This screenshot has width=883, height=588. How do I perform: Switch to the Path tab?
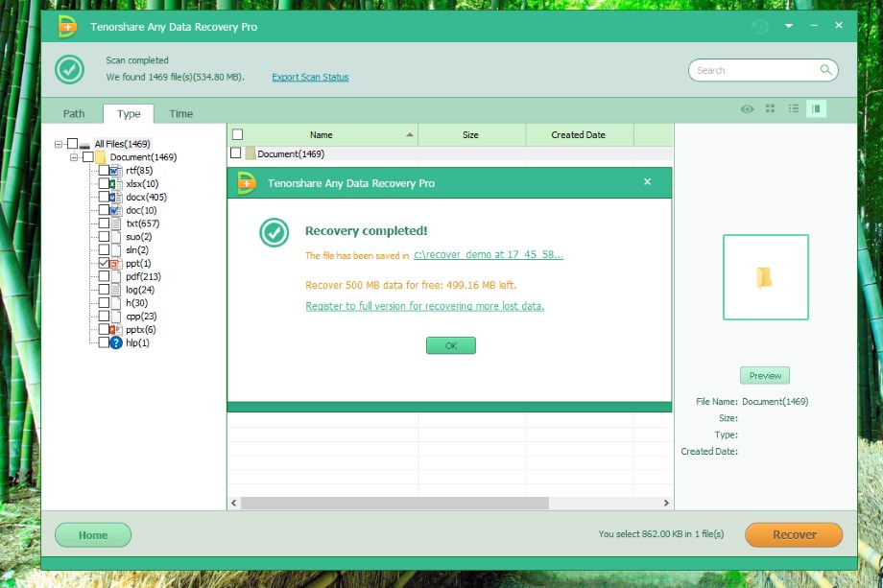pos(74,113)
